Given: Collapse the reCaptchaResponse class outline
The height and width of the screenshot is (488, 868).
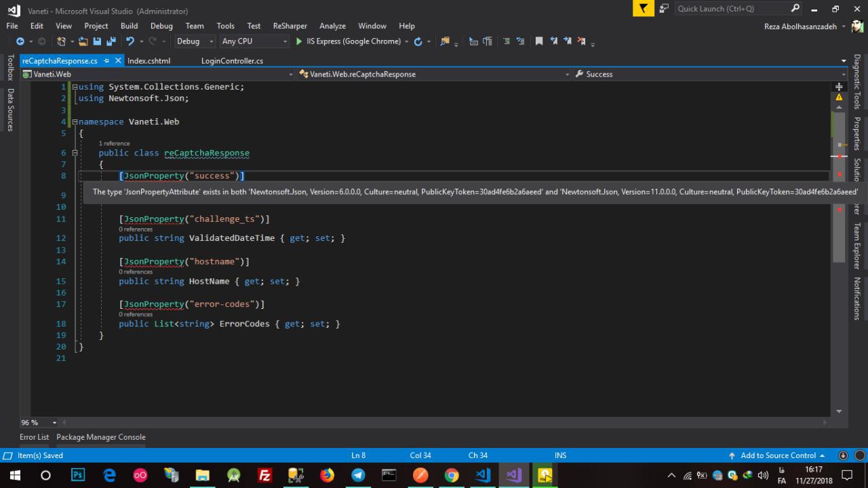Looking at the screenshot, I should (x=75, y=153).
